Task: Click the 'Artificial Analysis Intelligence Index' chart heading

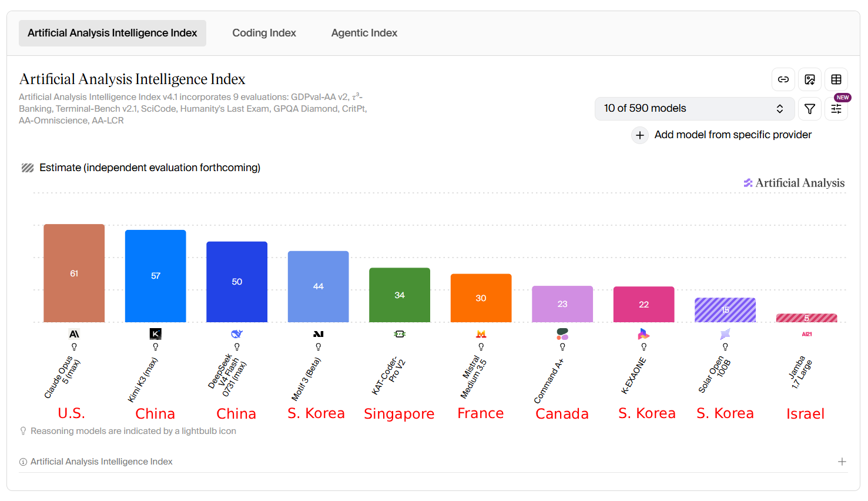Action: tap(132, 79)
